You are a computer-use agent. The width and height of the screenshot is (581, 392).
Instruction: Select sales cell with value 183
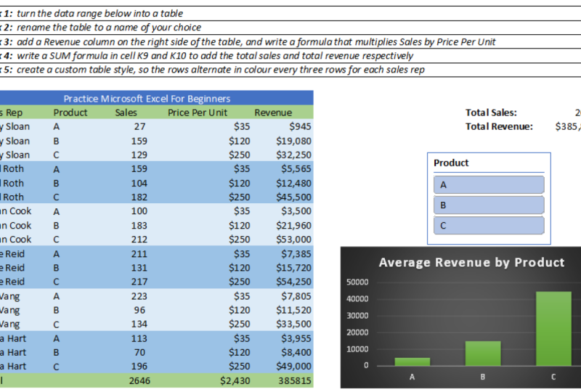click(x=139, y=226)
